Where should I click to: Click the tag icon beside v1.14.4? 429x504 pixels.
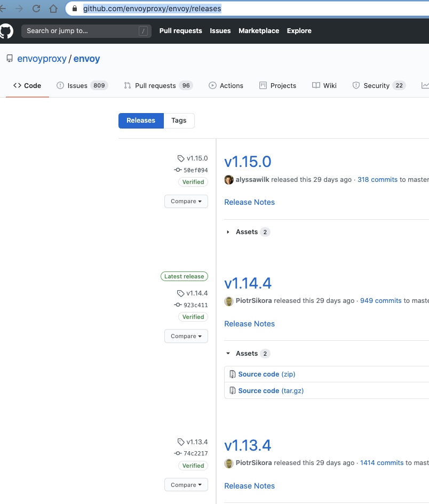pos(180,293)
